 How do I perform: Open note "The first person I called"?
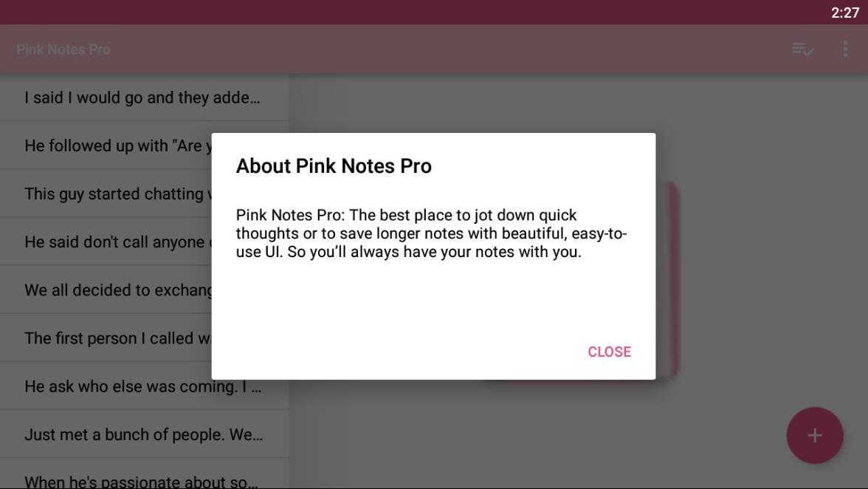(106, 338)
